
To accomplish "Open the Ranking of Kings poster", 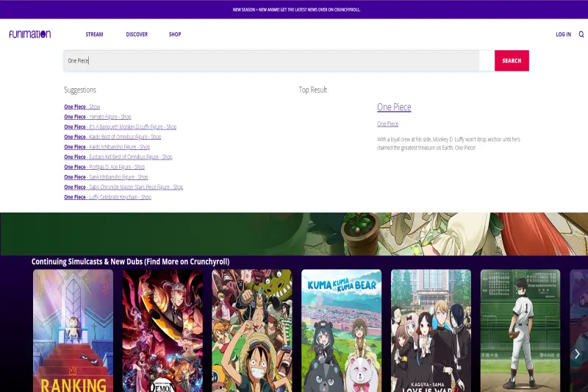I will tap(73, 330).
